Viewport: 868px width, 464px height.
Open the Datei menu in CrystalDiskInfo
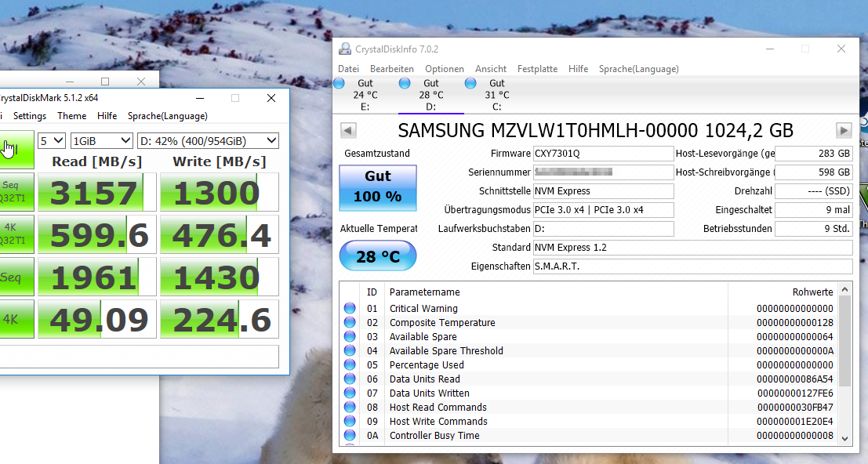point(348,68)
